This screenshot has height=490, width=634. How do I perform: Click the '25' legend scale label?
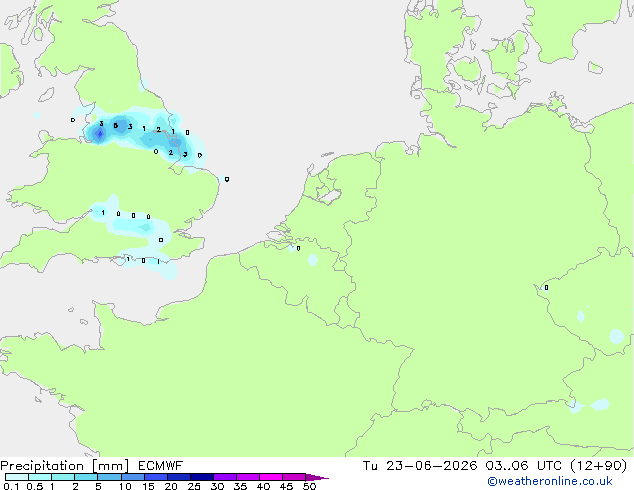click(x=194, y=486)
